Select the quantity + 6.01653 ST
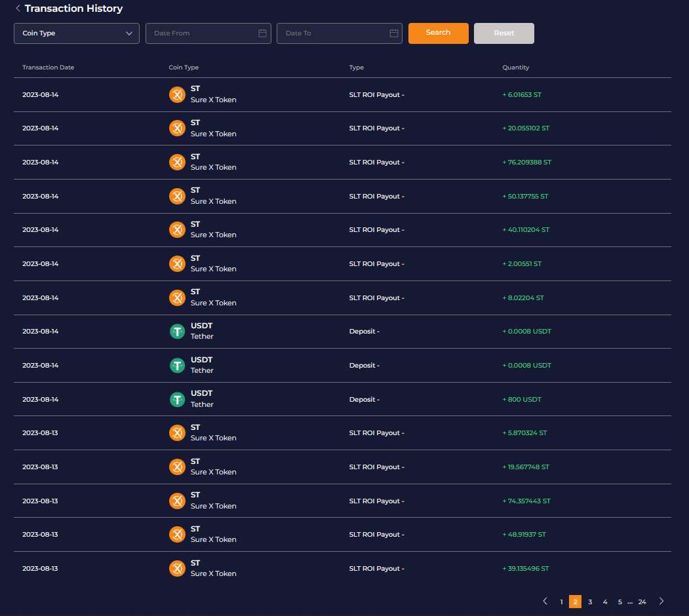 (x=522, y=94)
